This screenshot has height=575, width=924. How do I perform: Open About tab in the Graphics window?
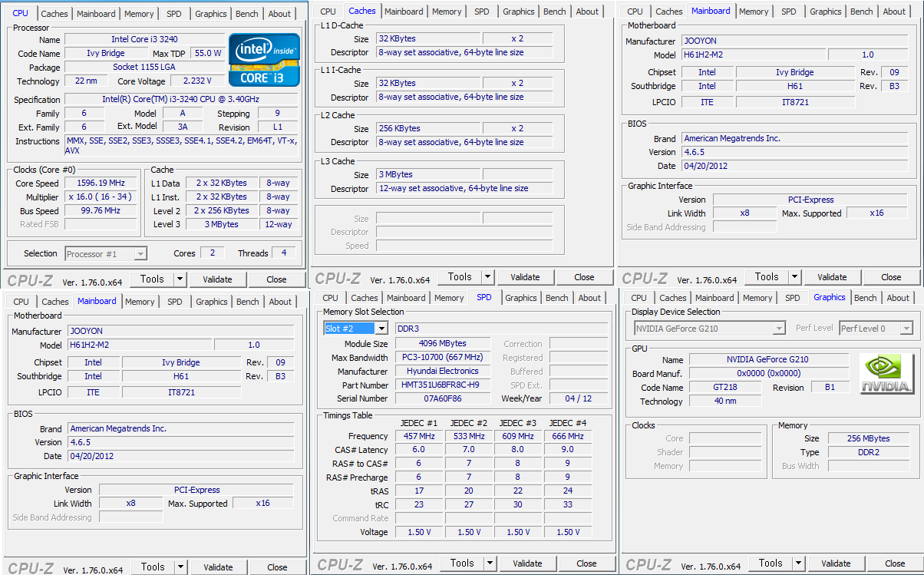pos(898,298)
